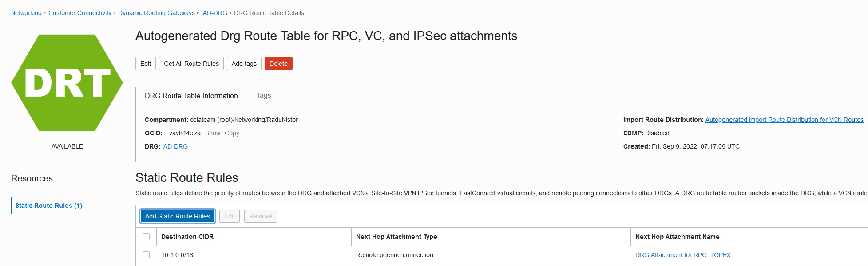The height and width of the screenshot is (266, 868).
Task: Switch to the Tags tab
Action: [263, 96]
